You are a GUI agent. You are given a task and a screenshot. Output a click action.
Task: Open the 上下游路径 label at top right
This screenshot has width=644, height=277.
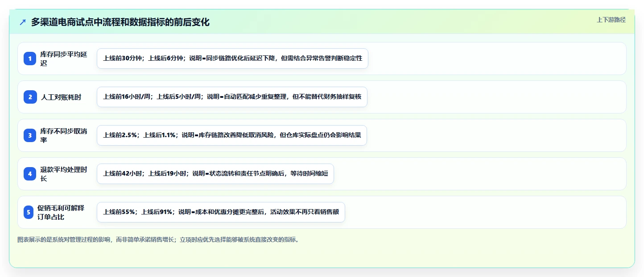click(611, 20)
